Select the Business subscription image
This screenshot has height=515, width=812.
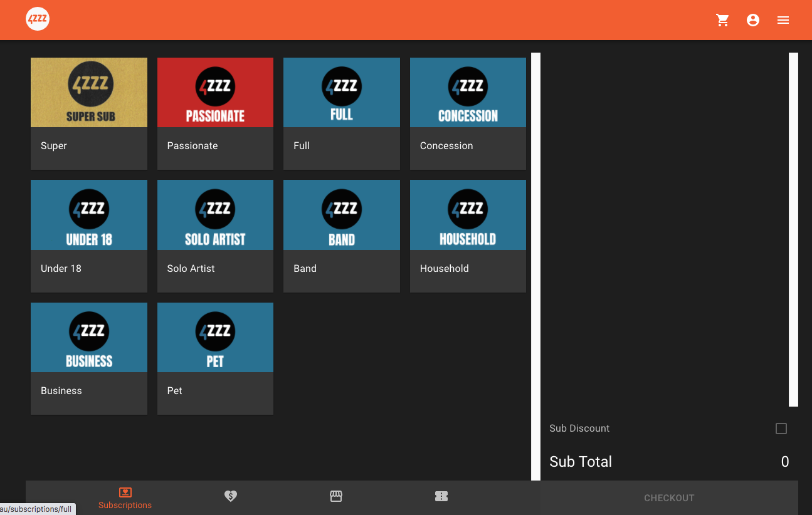[x=89, y=338]
